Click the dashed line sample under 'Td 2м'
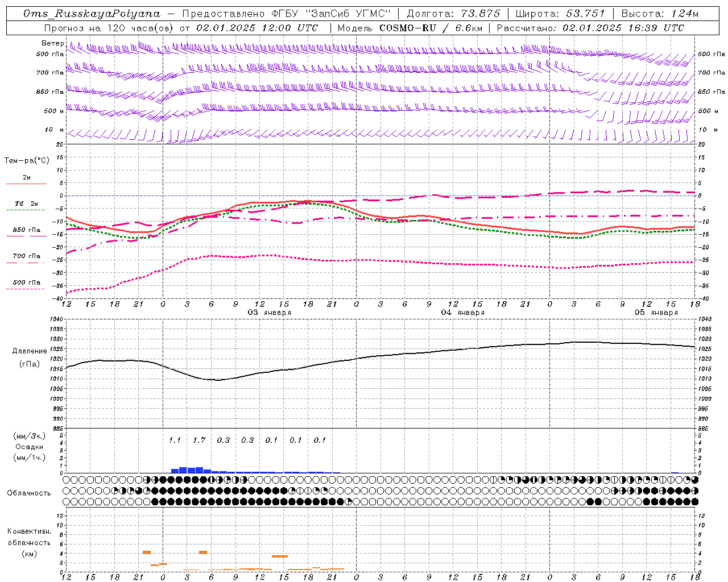This screenshot has width=728, height=582. (x=26, y=210)
